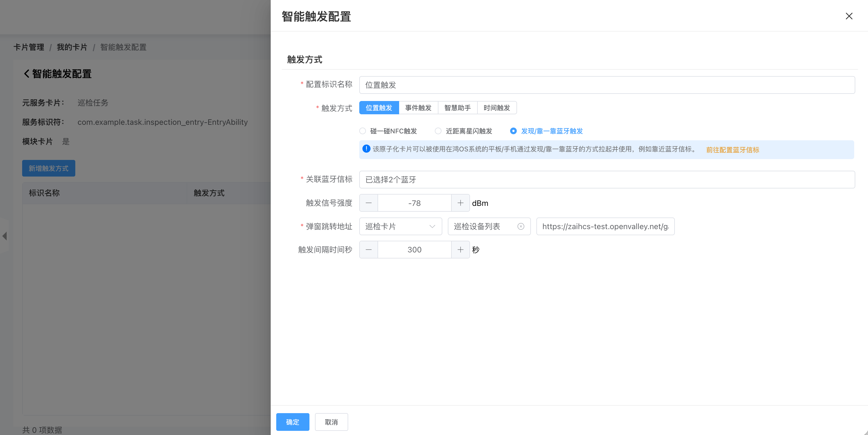Click the 巡检任务 value text
Viewport: 868px width, 435px height.
coord(93,103)
